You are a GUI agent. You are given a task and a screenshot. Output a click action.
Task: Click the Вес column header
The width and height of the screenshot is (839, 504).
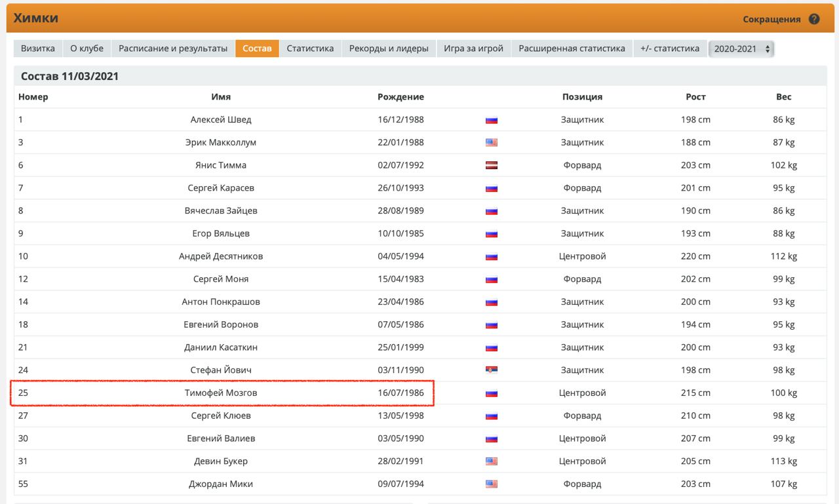coord(784,97)
